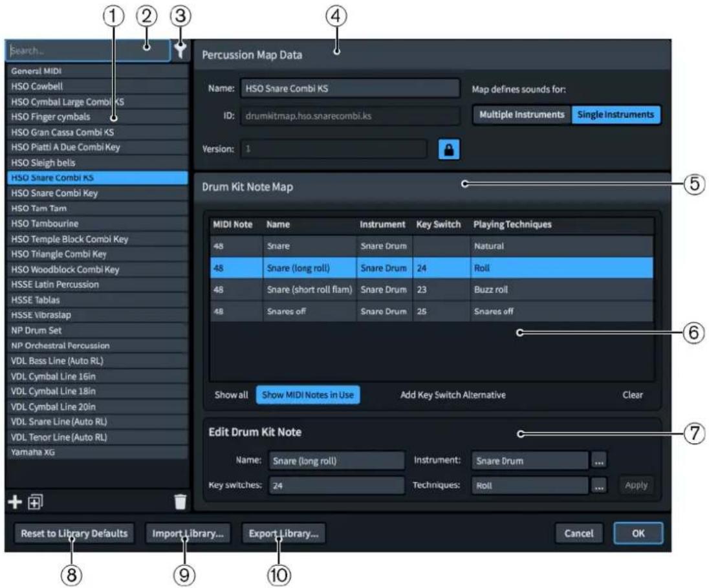Open Export Library dialog
Image resolution: width=709 pixels, height=588 pixels.
[x=283, y=533]
